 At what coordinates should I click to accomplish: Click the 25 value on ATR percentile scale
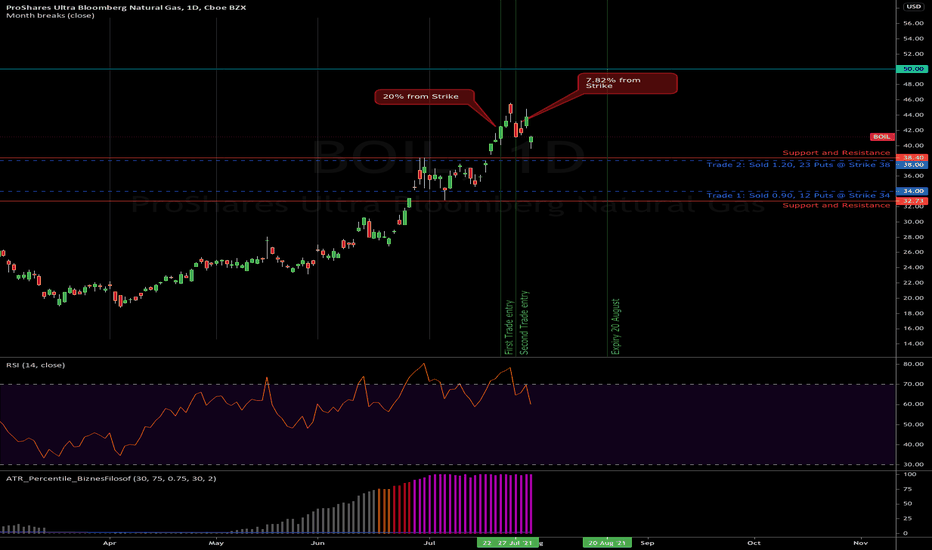point(908,518)
